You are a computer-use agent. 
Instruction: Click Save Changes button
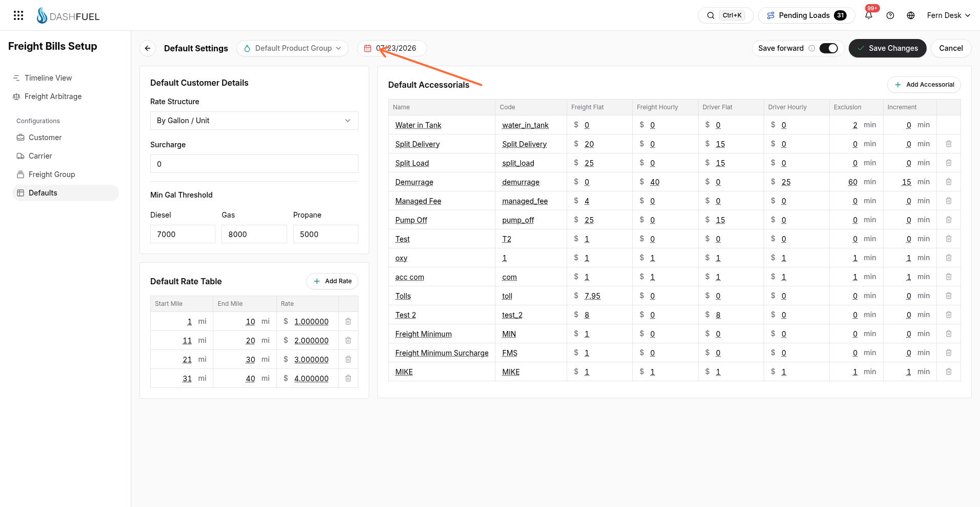point(887,48)
